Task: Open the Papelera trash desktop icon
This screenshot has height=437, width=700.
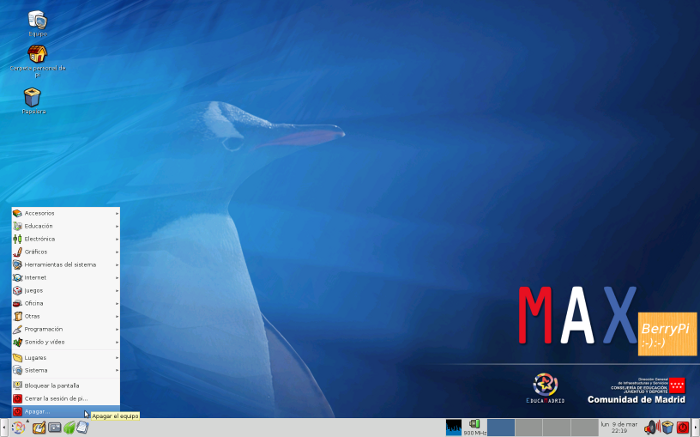Action: 33,97
